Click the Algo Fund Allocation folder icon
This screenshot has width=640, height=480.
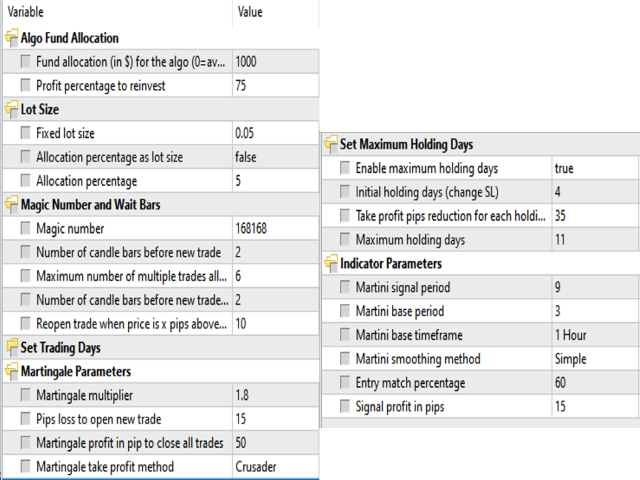click(x=11, y=38)
